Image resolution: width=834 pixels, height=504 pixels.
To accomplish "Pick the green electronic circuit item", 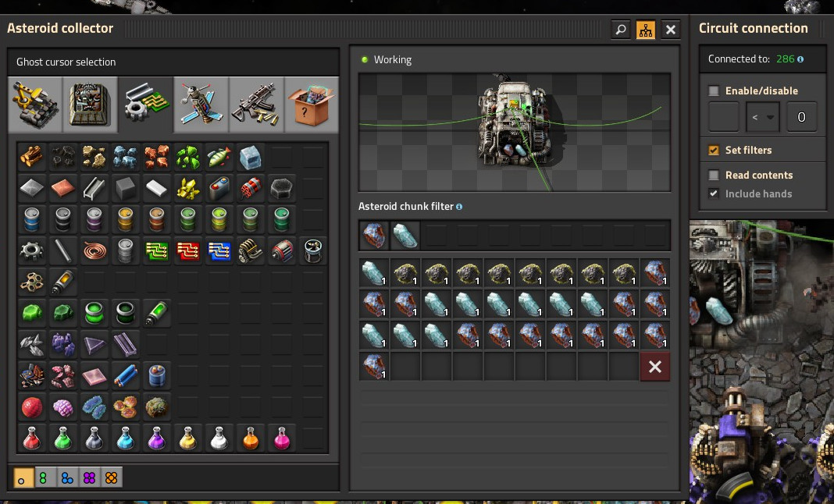I will coord(157,250).
